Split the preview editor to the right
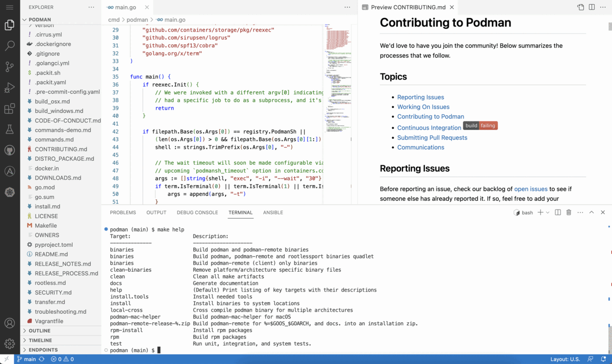 click(x=592, y=7)
